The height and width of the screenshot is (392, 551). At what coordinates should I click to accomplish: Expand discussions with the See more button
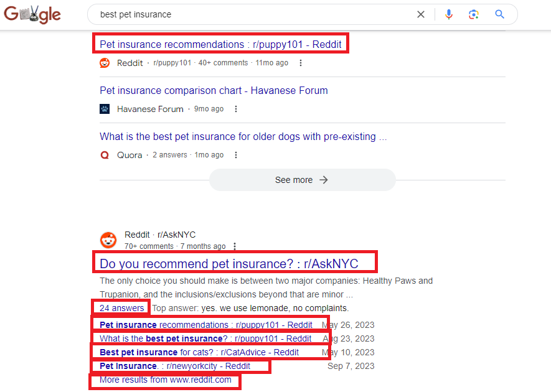(302, 180)
